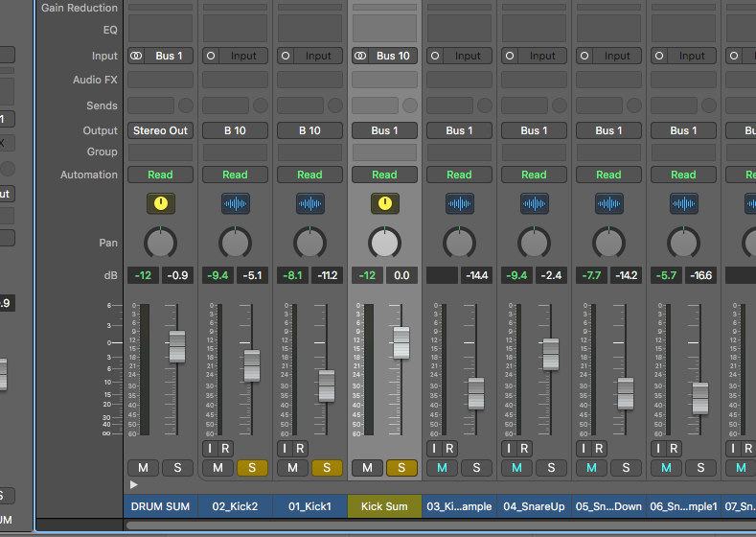756x537 pixels.
Task: Click the play triangle below DRUM SUM mute
Action: pyautogui.click(x=134, y=485)
